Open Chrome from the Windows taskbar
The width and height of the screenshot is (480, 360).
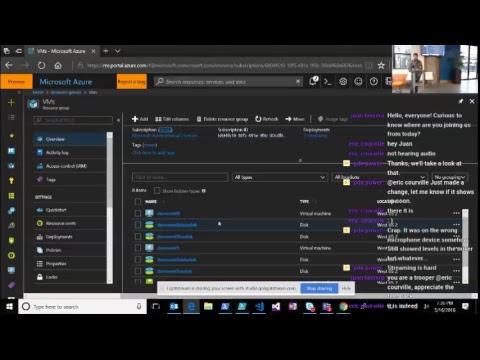343,306
